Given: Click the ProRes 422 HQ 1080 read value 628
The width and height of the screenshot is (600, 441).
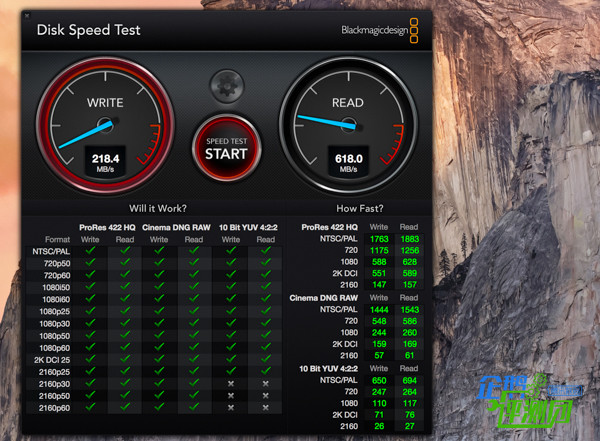Looking at the screenshot, I should click(409, 262).
